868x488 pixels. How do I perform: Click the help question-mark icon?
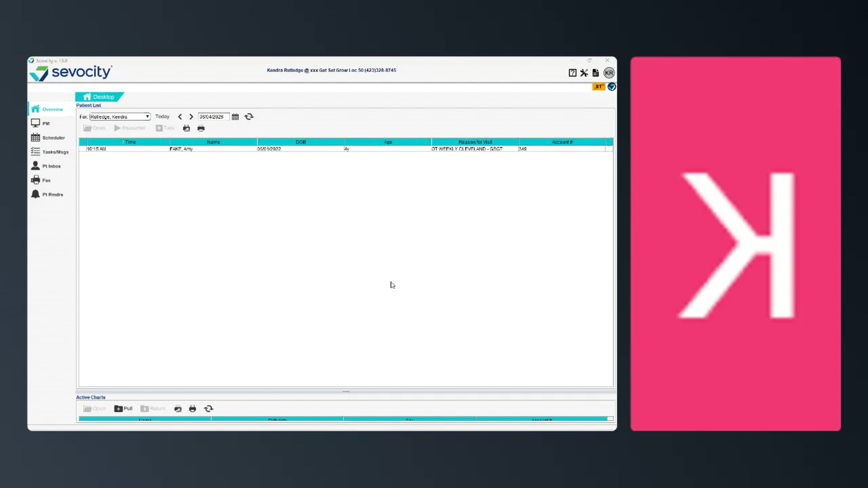572,73
